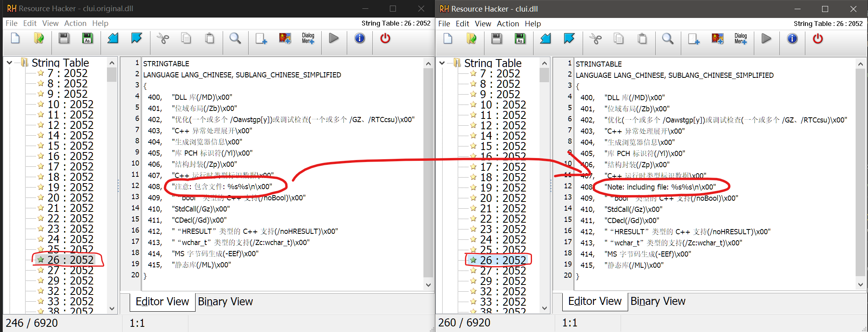The height and width of the screenshot is (332, 868).
Task: Open Help menu in clui.dll window
Action: (533, 24)
